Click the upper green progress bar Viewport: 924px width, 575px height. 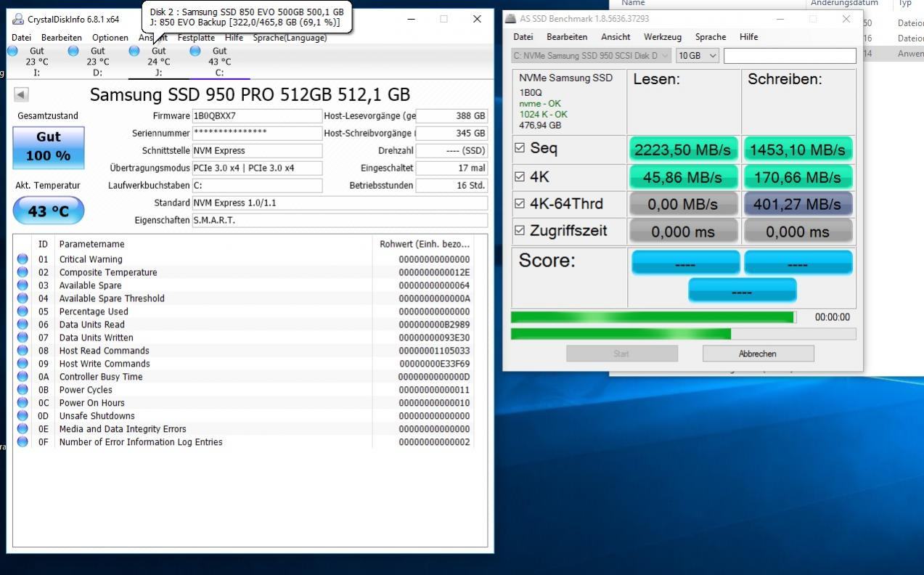(x=653, y=317)
